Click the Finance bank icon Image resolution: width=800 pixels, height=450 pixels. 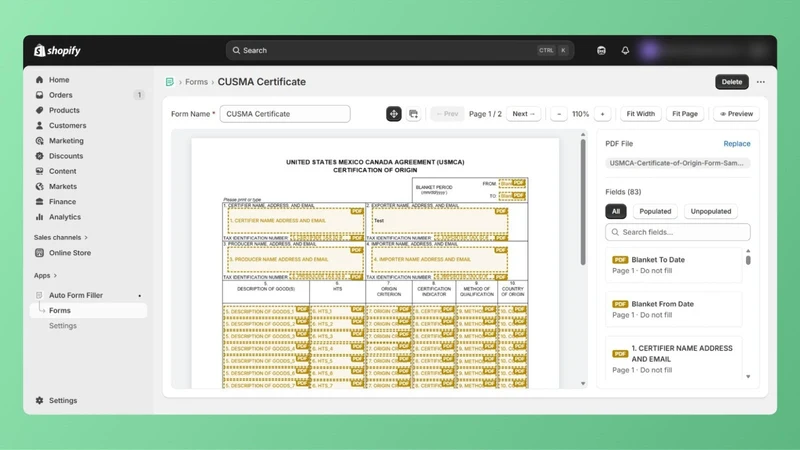[39, 202]
